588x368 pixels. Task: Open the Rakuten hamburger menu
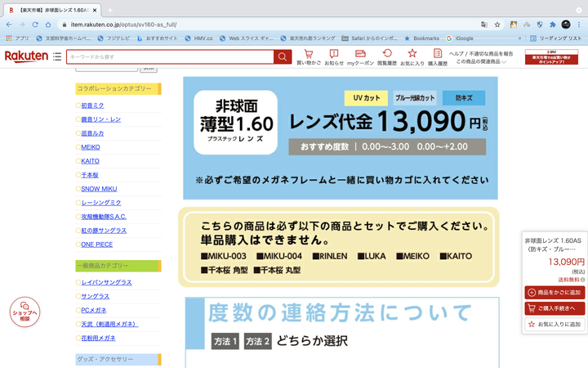57,56
